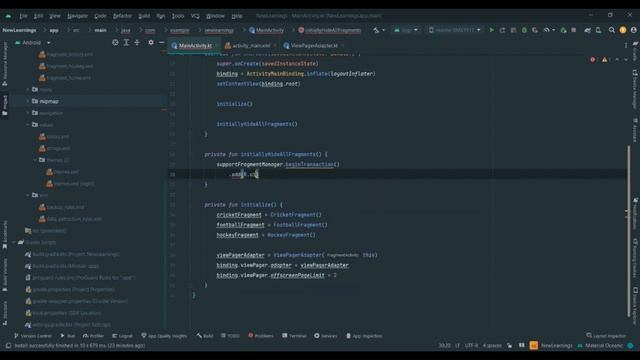Open the Profiler speedometer toolbar icon

(x=547, y=30)
